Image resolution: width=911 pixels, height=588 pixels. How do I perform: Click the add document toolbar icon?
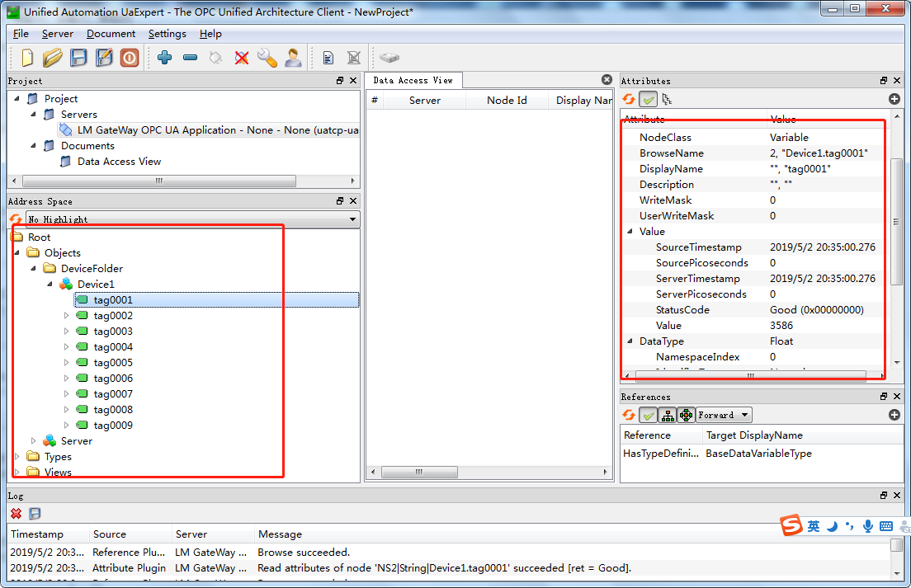(x=328, y=58)
